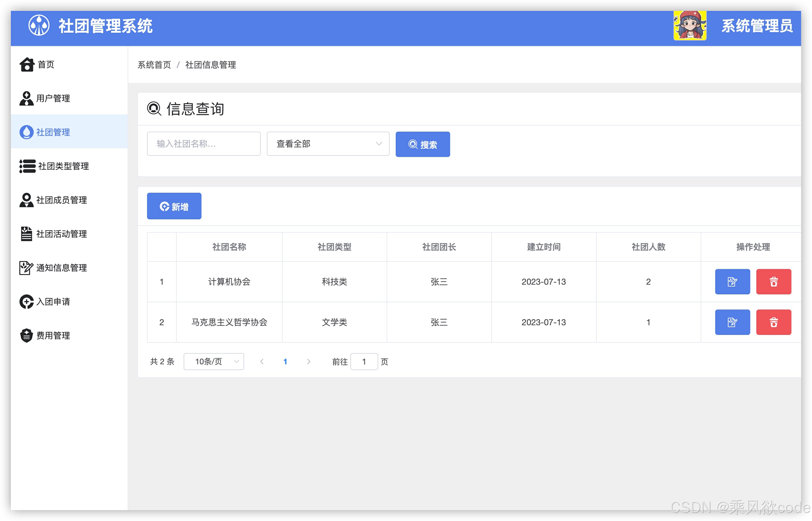This screenshot has width=812, height=521.
Task: Click the 系统首页 breadcrumb
Action: tap(154, 65)
